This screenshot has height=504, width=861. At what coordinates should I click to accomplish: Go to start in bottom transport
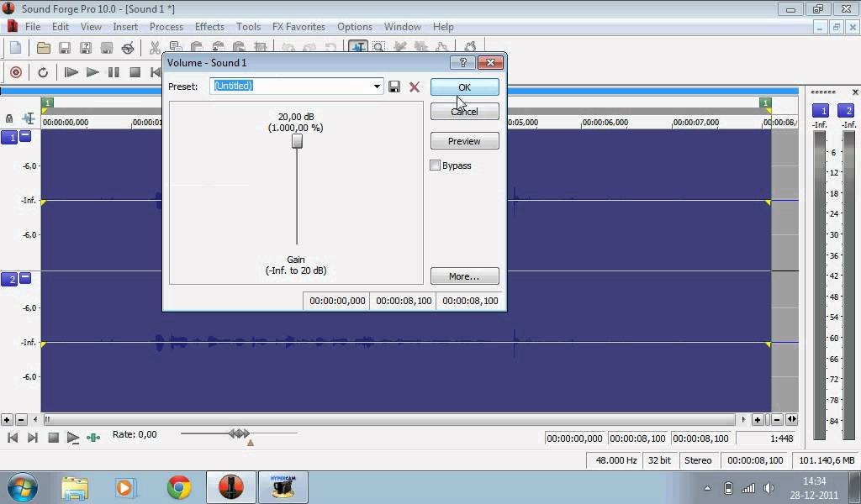13,438
